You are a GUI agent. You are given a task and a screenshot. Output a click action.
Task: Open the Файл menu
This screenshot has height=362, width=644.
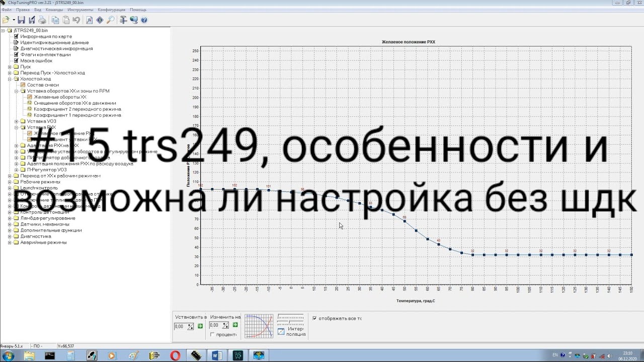pyautogui.click(x=7, y=10)
